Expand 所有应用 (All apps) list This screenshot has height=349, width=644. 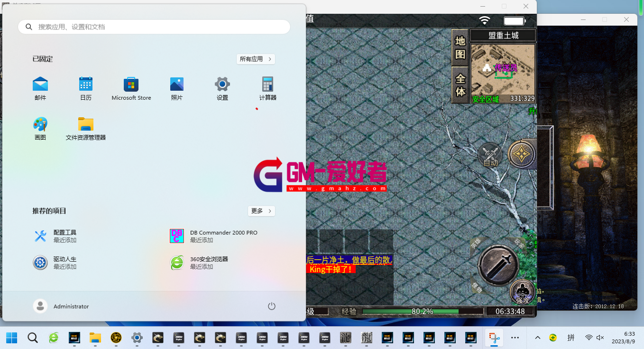(x=256, y=59)
